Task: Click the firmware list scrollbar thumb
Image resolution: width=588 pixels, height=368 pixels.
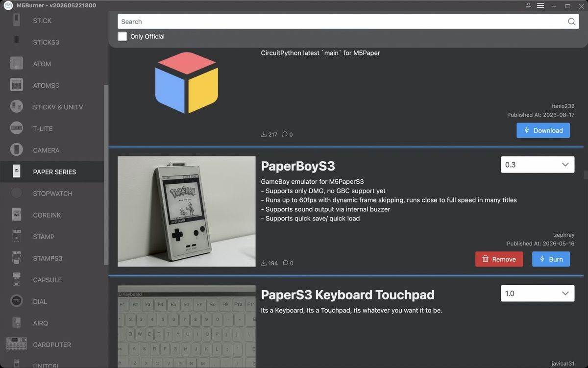Action: click(586, 175)
